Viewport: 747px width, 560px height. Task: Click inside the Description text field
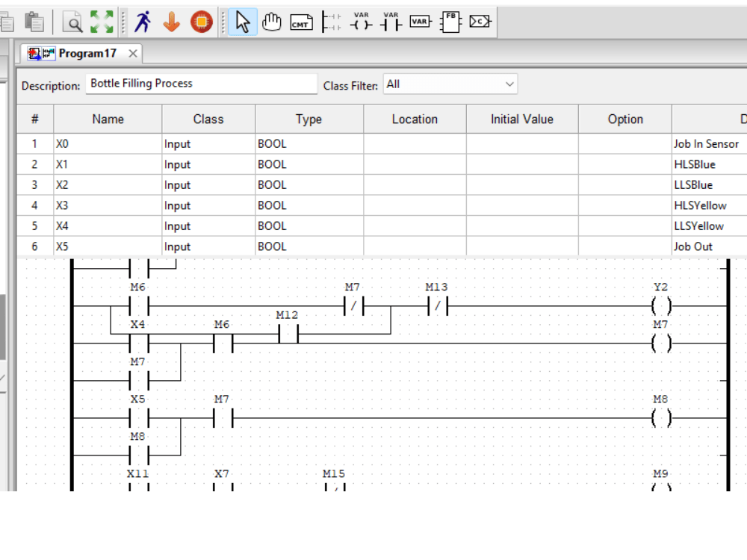tap(202, 84)
